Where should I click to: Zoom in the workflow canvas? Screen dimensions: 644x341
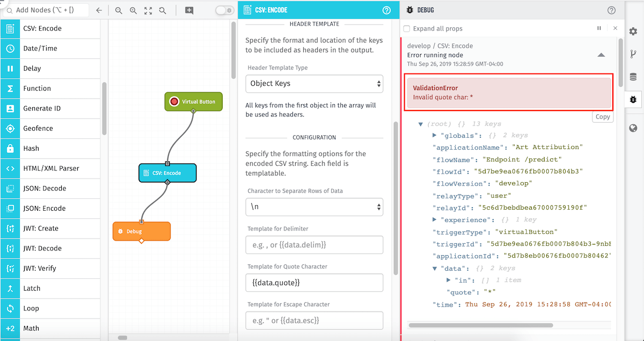(134, 10)
